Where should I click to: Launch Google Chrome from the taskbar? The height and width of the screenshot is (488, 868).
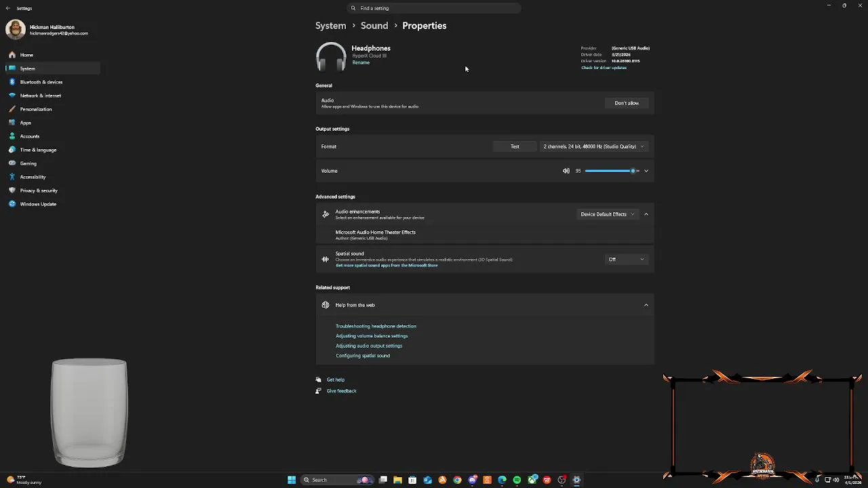pos(457,480)
